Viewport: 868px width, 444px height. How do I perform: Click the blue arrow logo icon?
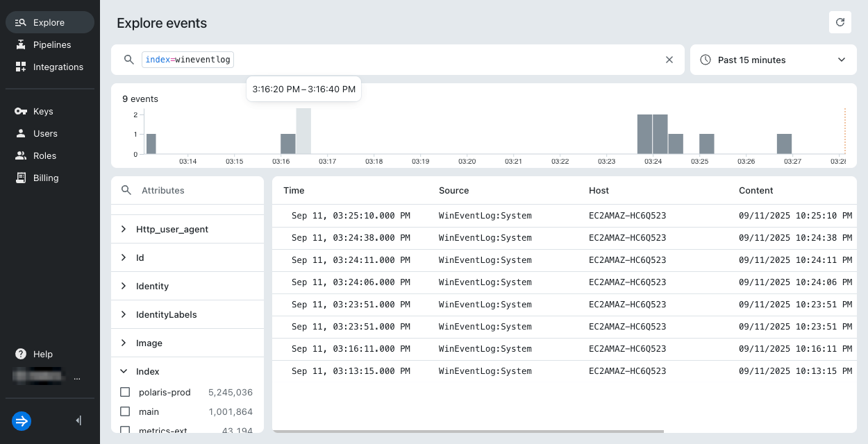point(22,420)
